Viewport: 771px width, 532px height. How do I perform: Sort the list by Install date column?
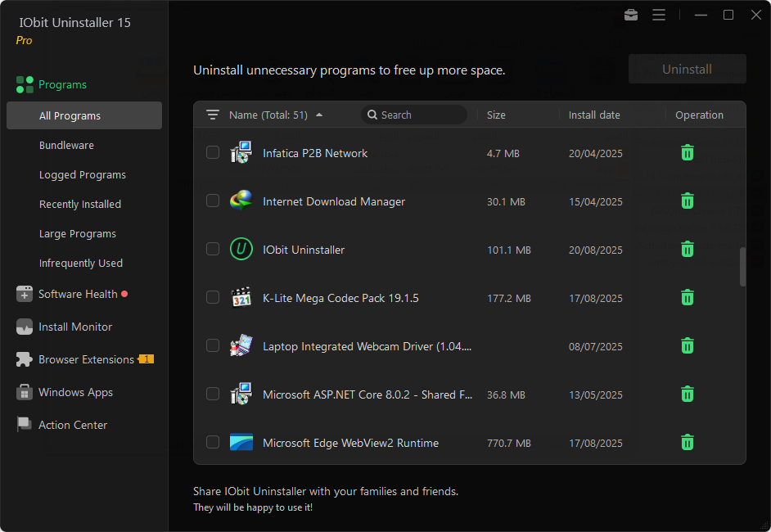point(594,115)
